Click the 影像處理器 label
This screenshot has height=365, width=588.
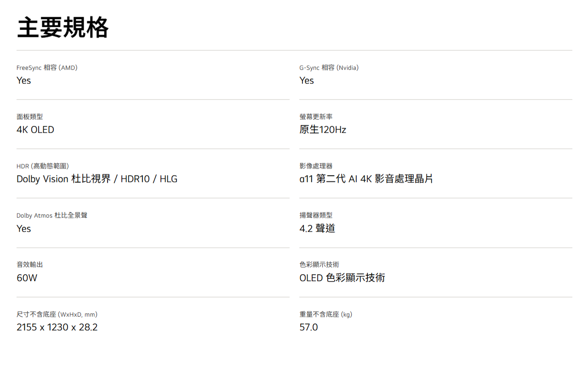pos(316,166)
